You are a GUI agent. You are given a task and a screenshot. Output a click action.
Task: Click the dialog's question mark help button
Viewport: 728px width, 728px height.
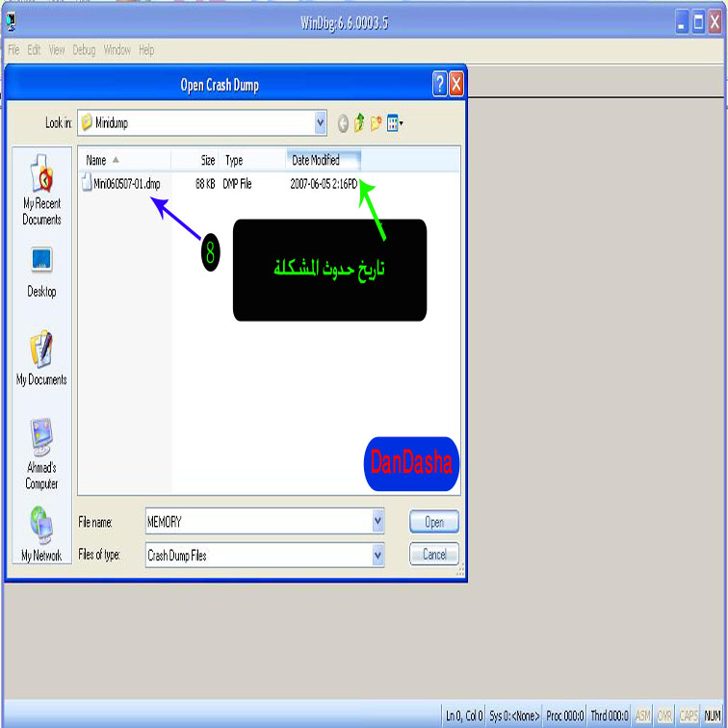coord(439,84)
